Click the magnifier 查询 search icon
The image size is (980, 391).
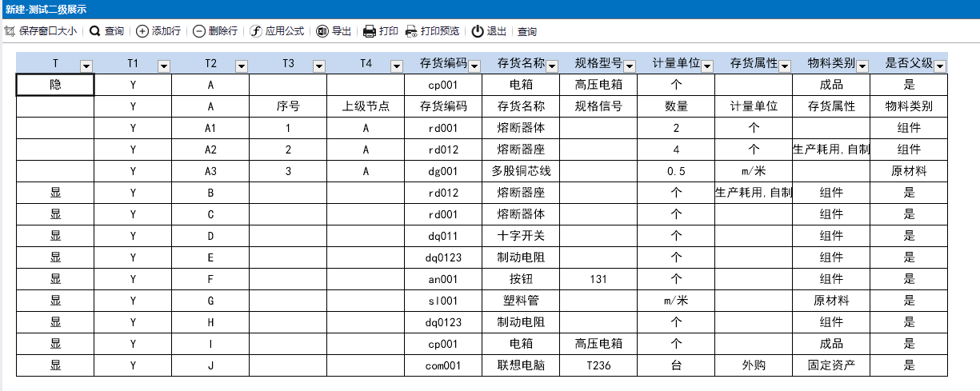(x=94, y=31)
